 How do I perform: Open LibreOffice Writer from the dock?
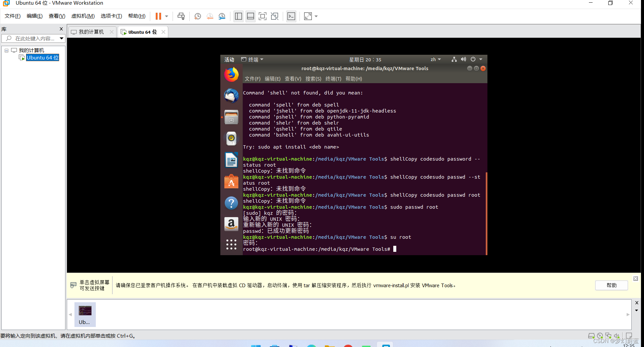231,160
